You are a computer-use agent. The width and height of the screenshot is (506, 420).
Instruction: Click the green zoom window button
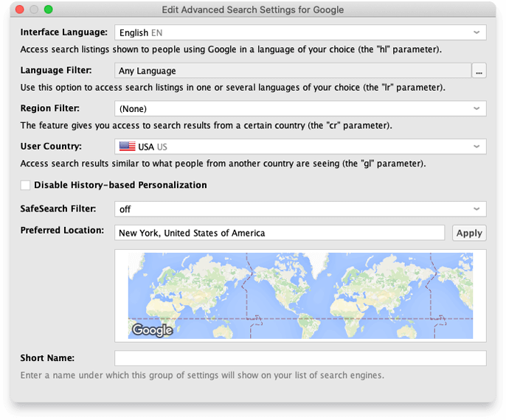49,10
